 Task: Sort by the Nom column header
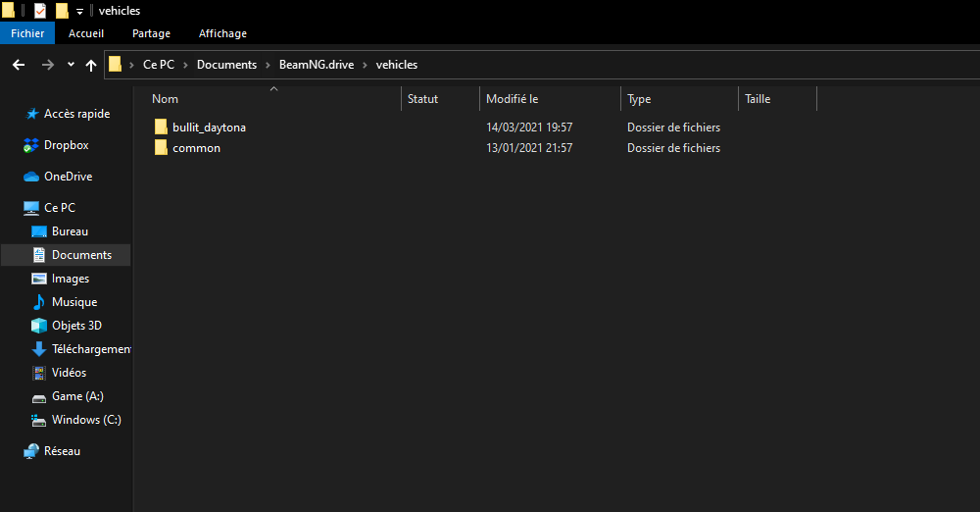pos(166,99)
